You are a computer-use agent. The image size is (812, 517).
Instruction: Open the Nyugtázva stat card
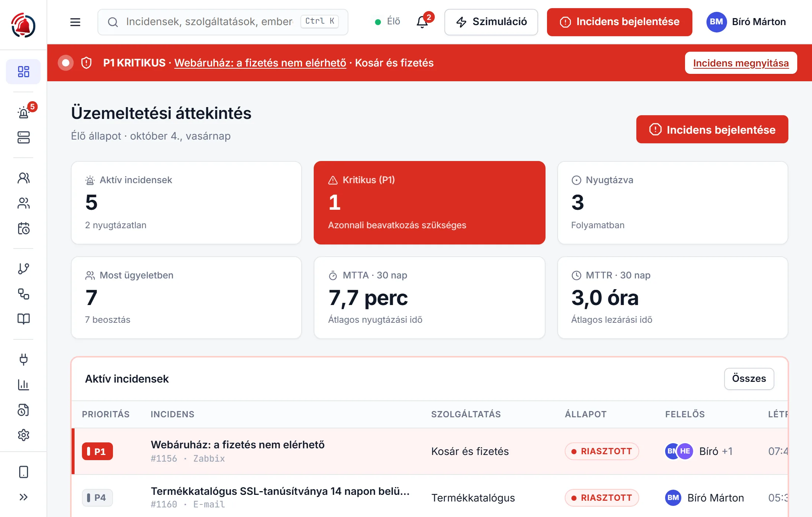click(x=673, y=203)
